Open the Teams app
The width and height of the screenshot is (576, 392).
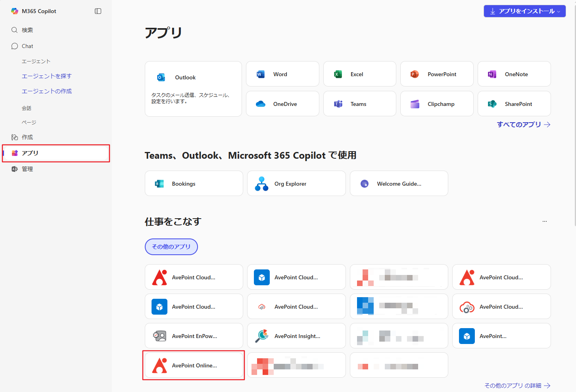click(x=360, y=104)
